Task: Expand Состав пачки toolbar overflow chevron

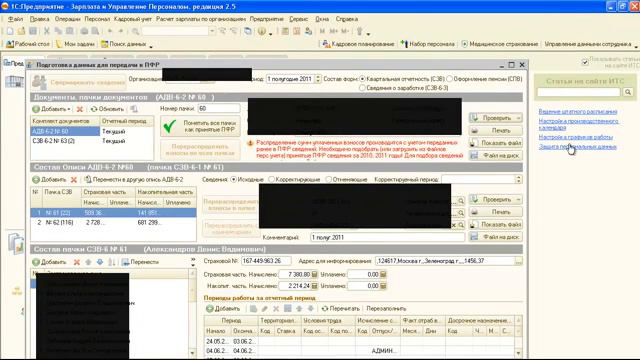Action: 193,262
